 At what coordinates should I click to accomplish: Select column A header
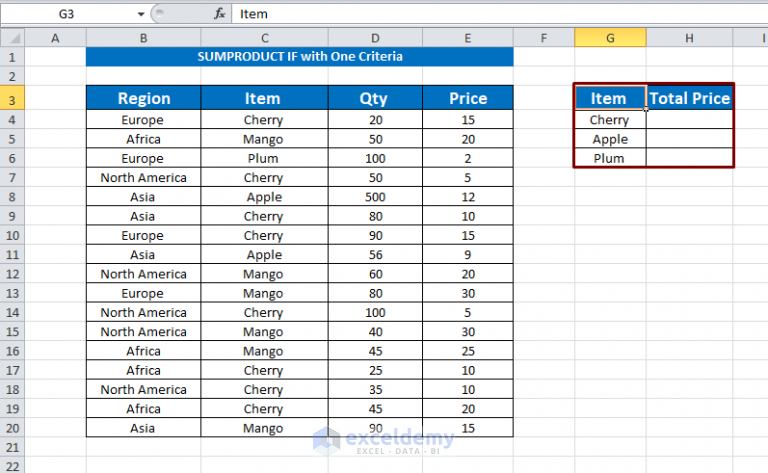[x=55, y=38]
